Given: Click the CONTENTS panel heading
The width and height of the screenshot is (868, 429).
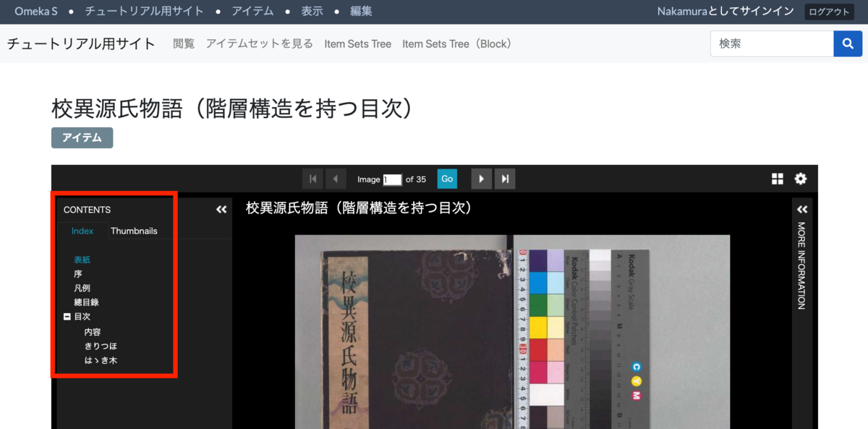Looking at the screenshot, I should (87, 210).
